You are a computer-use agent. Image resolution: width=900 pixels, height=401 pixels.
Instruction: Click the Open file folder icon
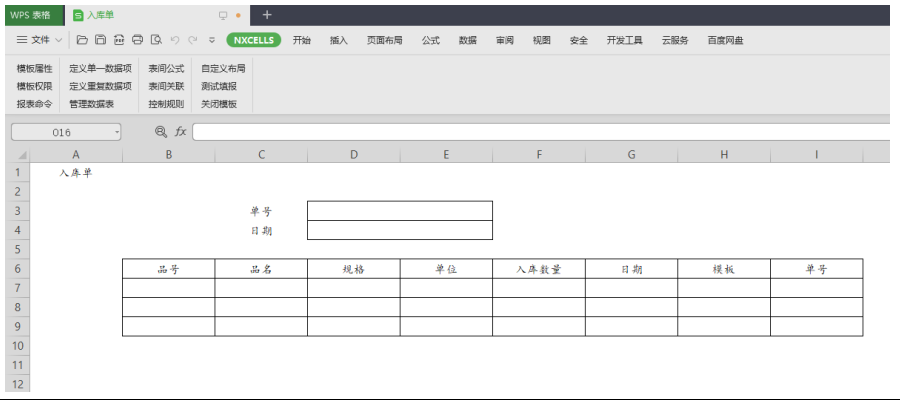[82, 40]
